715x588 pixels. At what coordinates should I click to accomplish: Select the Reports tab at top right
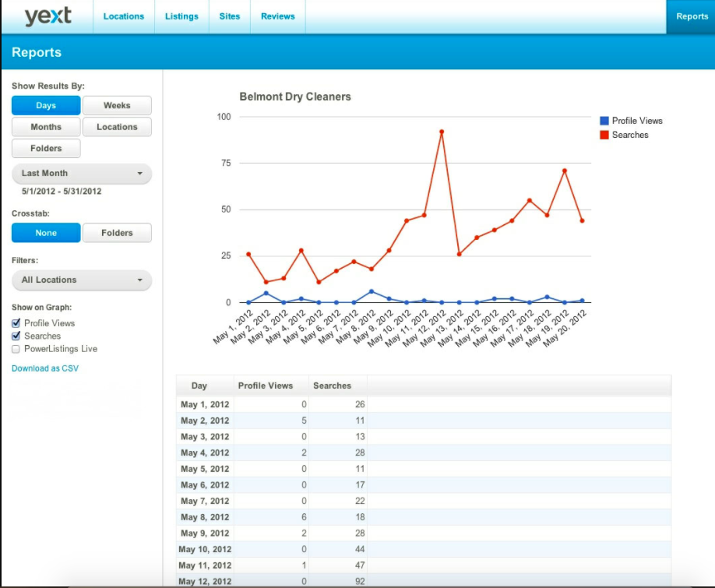click(691, 16)
